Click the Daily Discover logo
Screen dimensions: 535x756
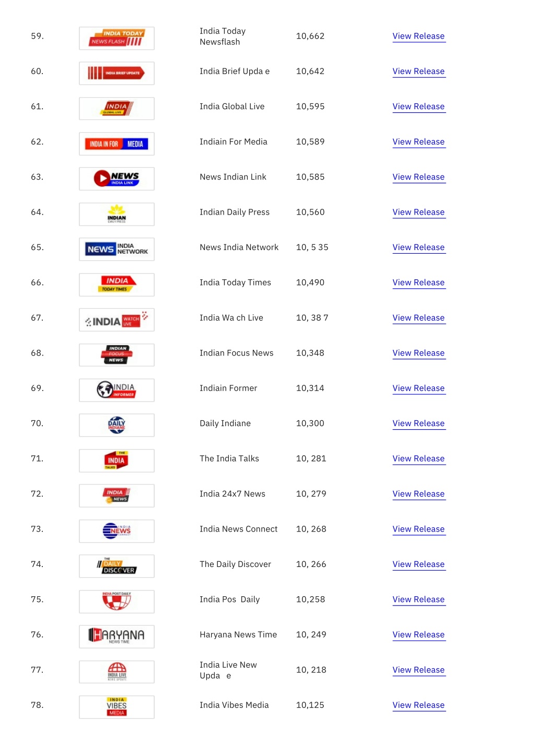(x=117, y=566)
